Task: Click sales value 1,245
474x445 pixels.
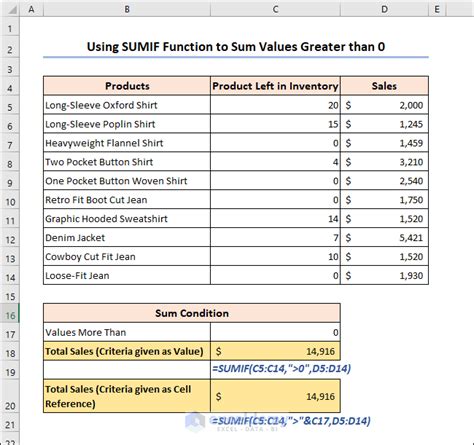Action: click(384, 124)
